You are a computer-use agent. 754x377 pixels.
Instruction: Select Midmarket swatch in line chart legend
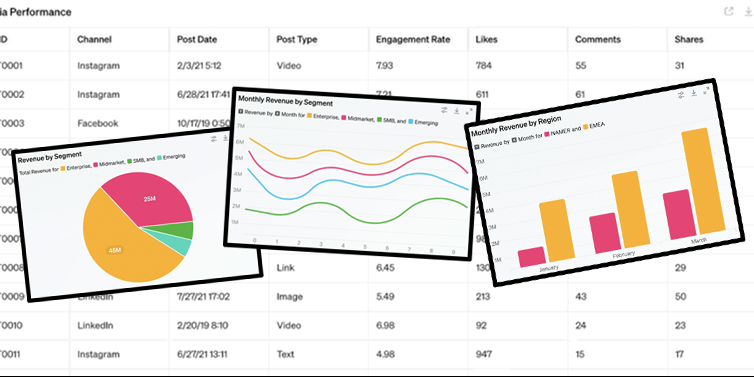tap(344, 117)
